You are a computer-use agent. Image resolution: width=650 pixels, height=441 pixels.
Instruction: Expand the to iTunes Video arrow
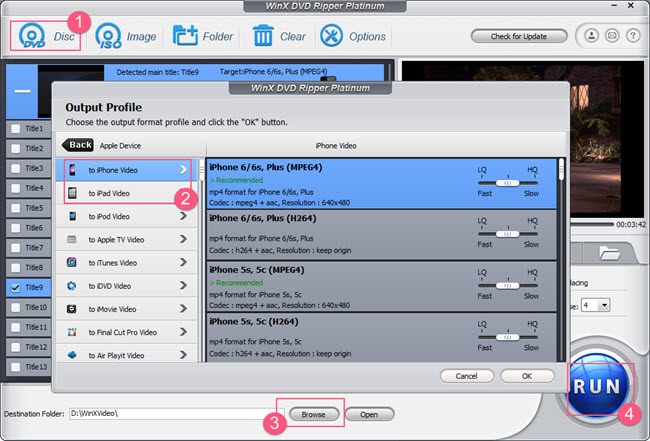(x=183, y=262)
